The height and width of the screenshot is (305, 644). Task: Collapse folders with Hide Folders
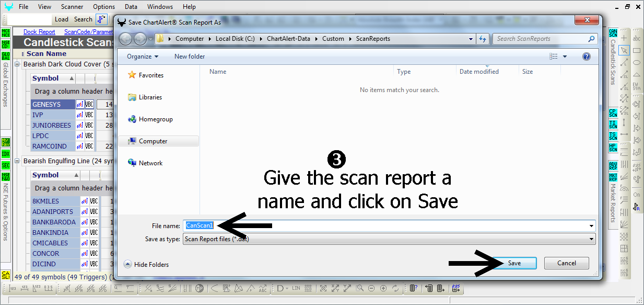coord(146,265)
